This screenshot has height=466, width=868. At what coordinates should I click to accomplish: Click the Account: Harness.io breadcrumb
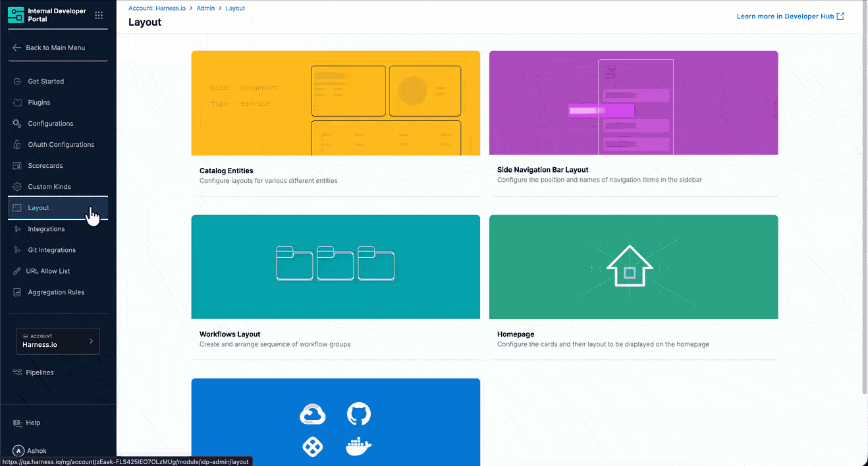click(x=157, y=9)
